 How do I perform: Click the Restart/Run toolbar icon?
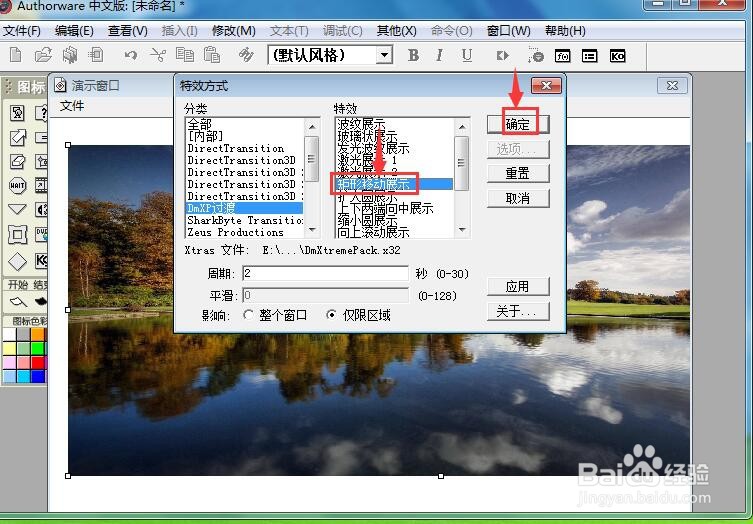tap(502, 56)
